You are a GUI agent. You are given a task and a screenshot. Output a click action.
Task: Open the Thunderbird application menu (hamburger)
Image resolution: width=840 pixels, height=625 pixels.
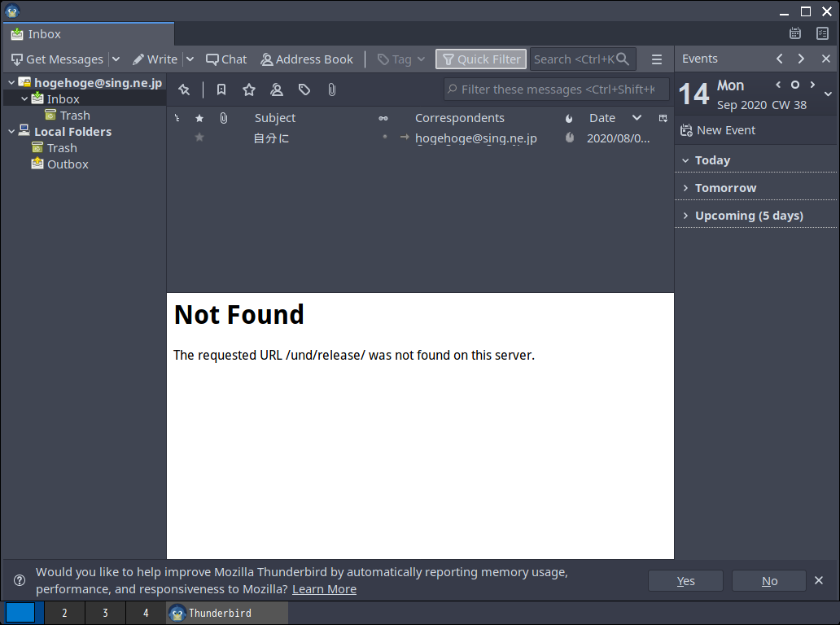coord(657,59)
